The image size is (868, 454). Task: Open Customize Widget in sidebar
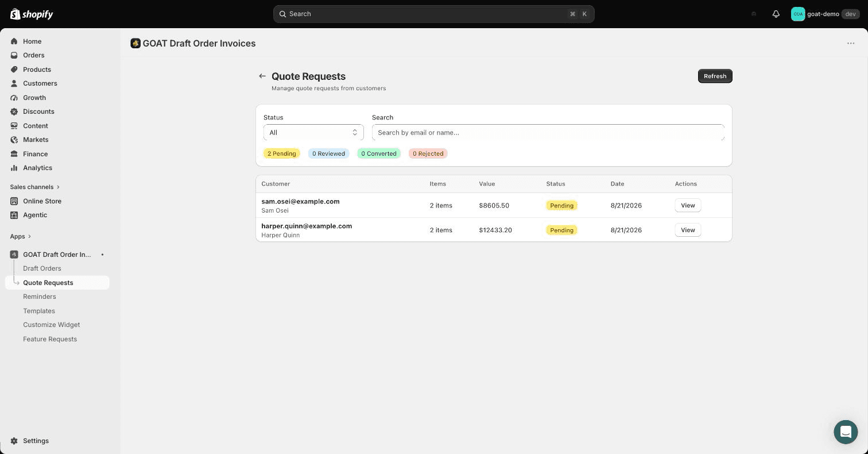tap(52, 325)
